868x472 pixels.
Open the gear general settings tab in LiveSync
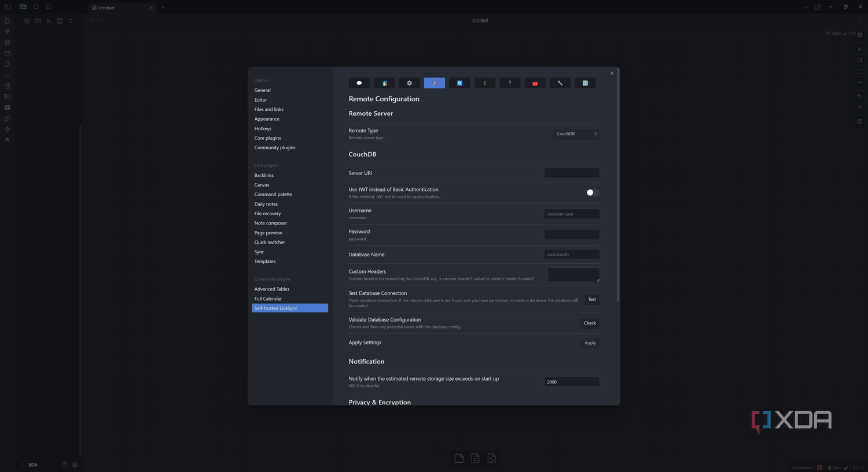[x=409, y=83]
